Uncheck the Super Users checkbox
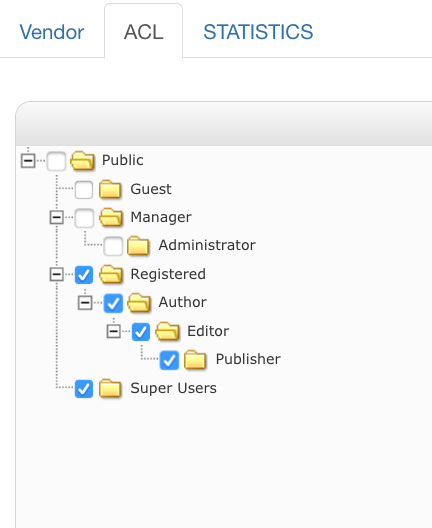 point(84,389)
